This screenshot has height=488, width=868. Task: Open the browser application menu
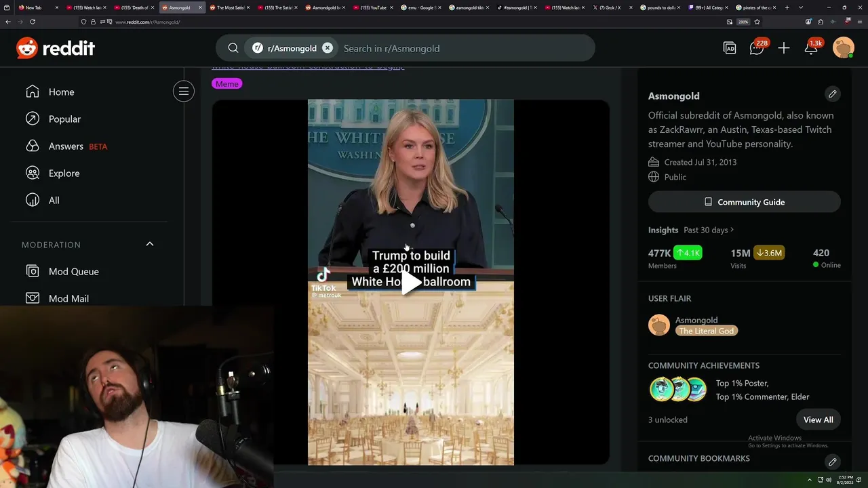click(x=860, y=22)
